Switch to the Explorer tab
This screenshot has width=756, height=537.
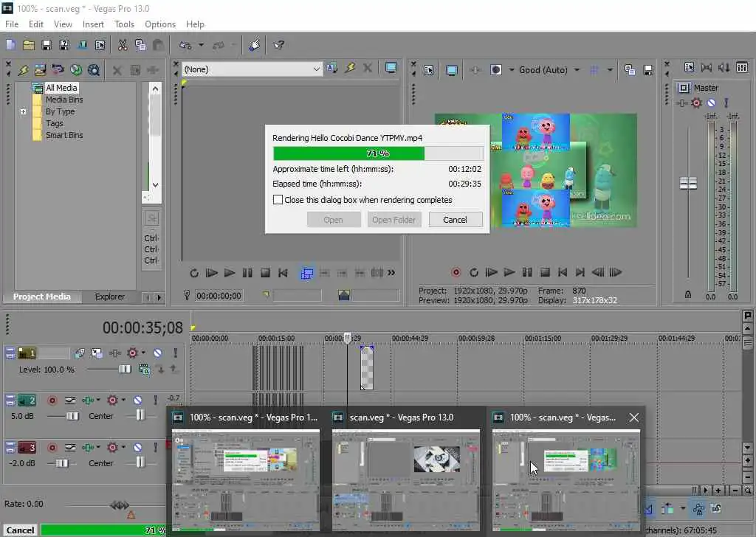[x=110, y=297]
